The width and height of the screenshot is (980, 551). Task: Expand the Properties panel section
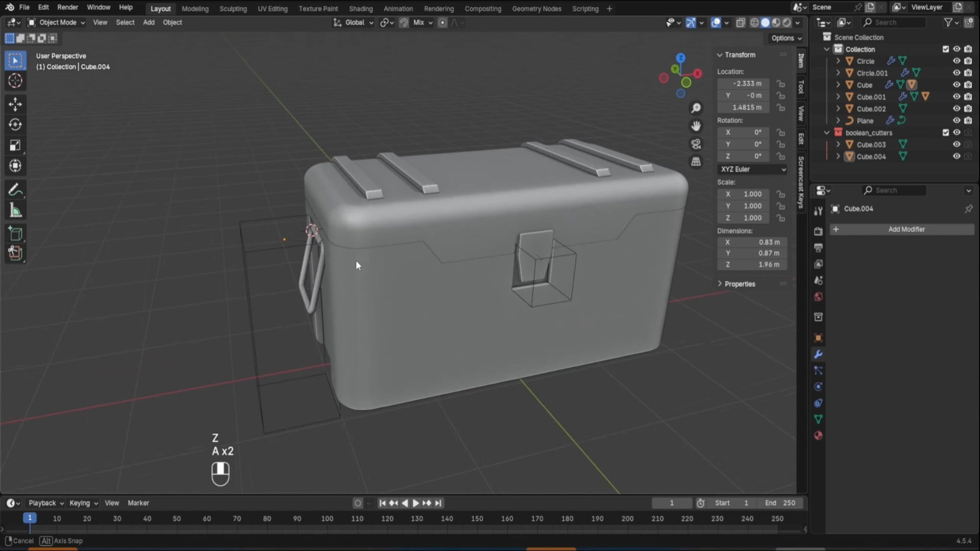(739, 284)
